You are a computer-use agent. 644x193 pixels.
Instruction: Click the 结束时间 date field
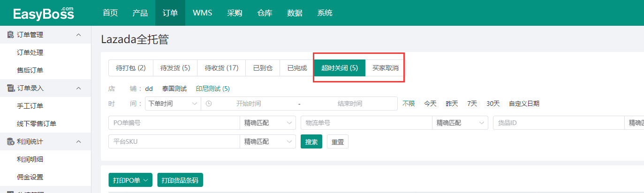click(x=350, y=104)
